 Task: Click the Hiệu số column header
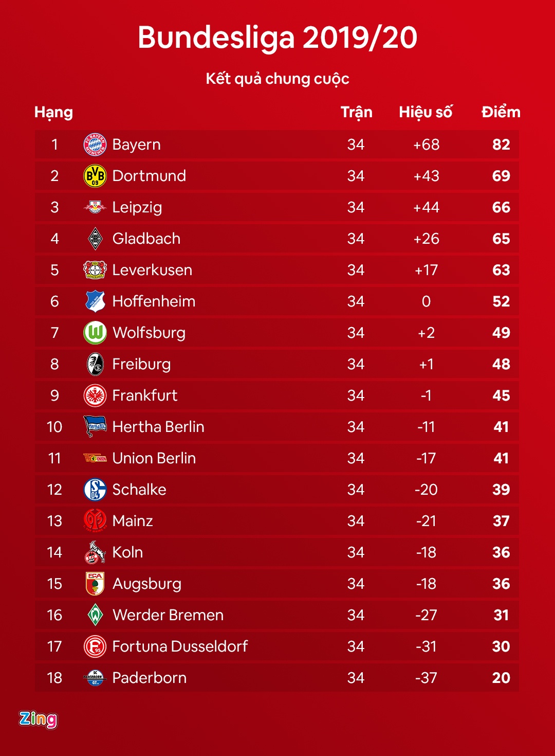pyautogui.click(x=425, y=112)
